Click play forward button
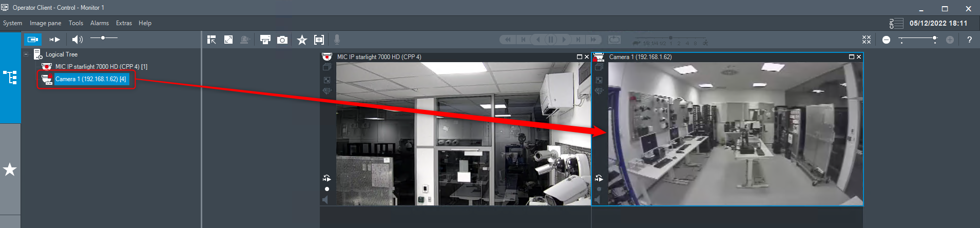The image size is (980, 228). pyautogui.click(x=564, y=40)
